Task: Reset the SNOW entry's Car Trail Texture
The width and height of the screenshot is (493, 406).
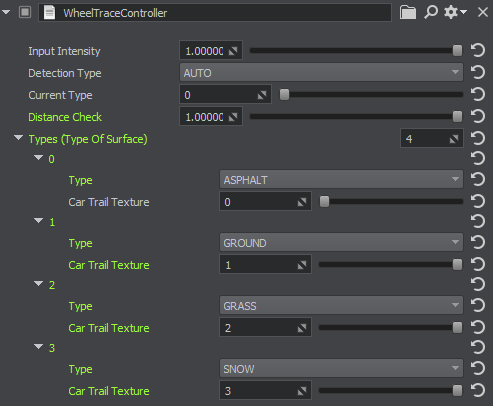Action: pos(478,390)
